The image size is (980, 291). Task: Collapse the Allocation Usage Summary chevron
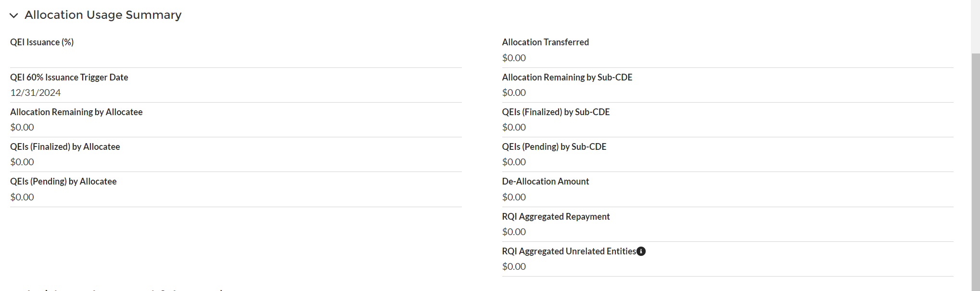coord(14,15)
